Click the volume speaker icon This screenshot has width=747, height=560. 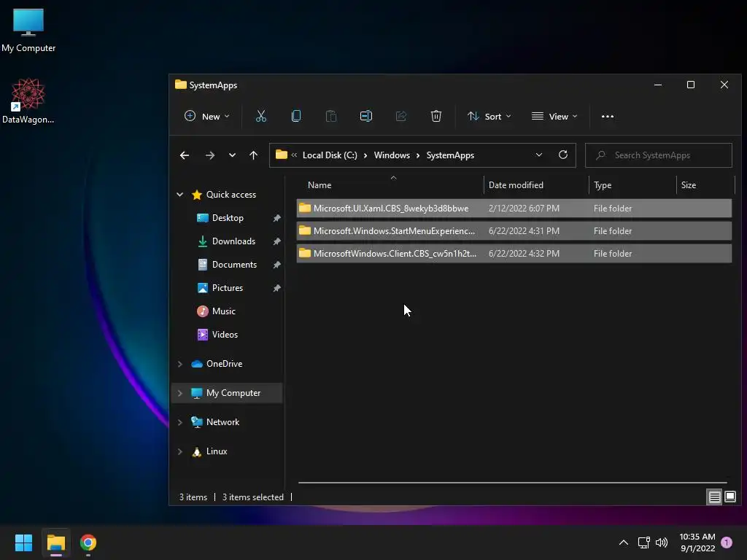tap(661, 542)
